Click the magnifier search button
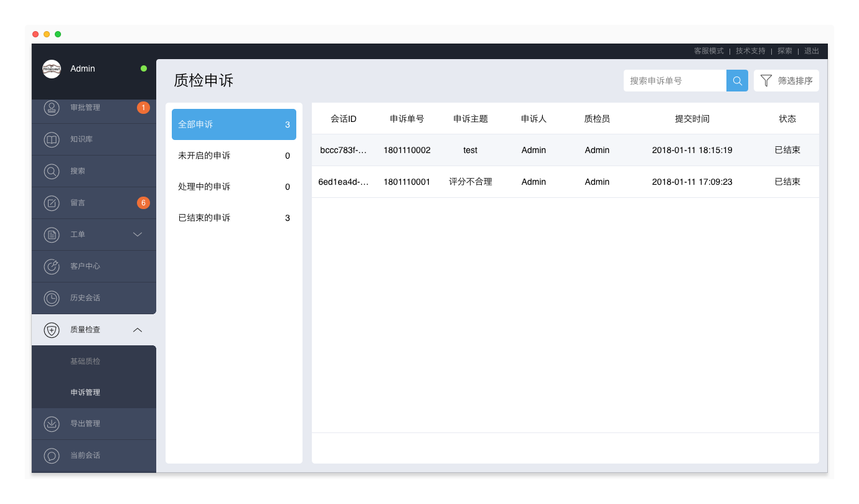This screenshot has height=504, width=859. click(x=737, y=81)
